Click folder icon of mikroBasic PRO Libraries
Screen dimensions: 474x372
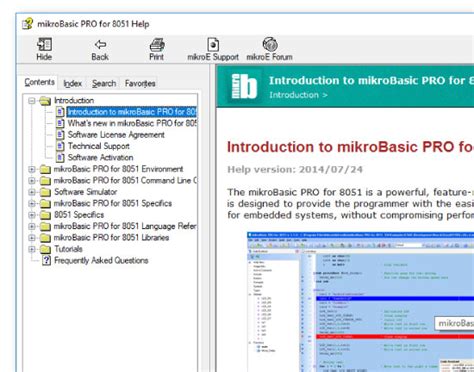45,238
